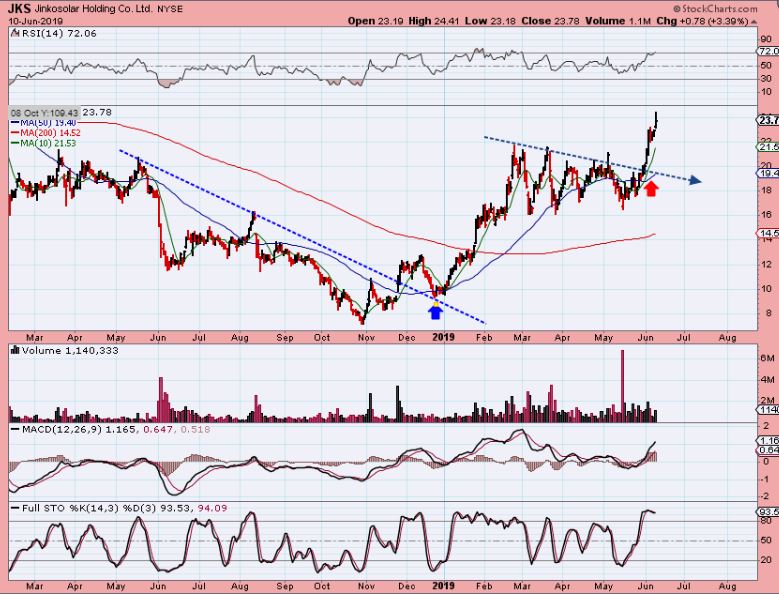Click the 6M label on the volume axis
Image resolution: width=779 pixels, height=594 pixels.
click(x=767, y=358)
